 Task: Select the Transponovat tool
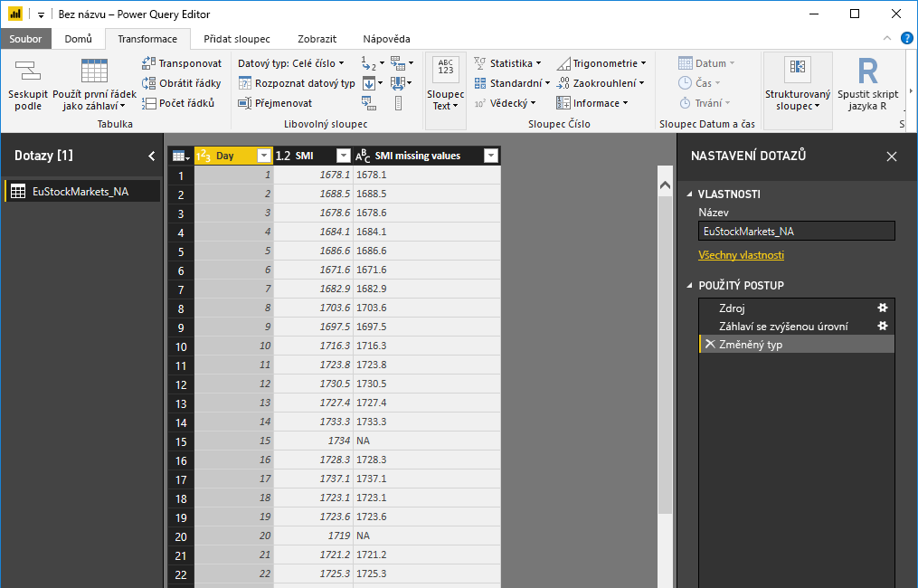click(184, 63)
